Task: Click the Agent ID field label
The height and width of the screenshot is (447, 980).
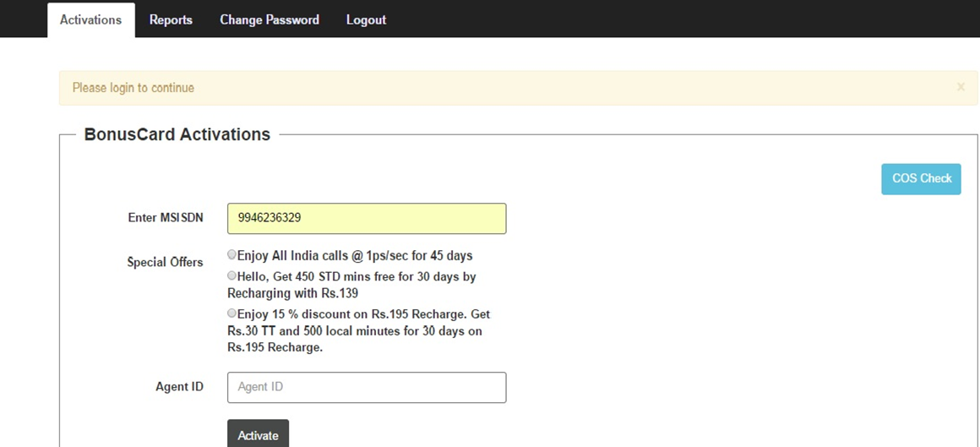Action: point(179,387)
